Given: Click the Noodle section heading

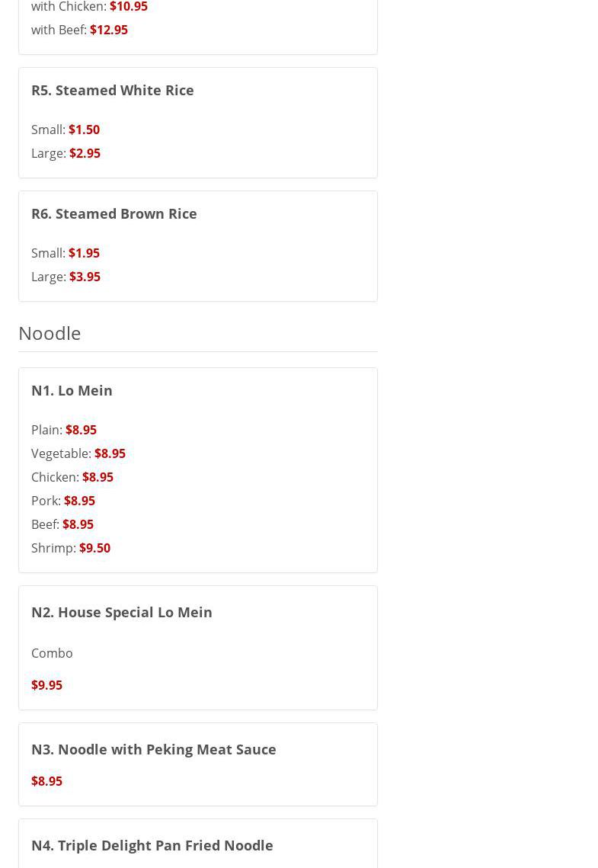Looking at the screenshot, I should 50,333.
